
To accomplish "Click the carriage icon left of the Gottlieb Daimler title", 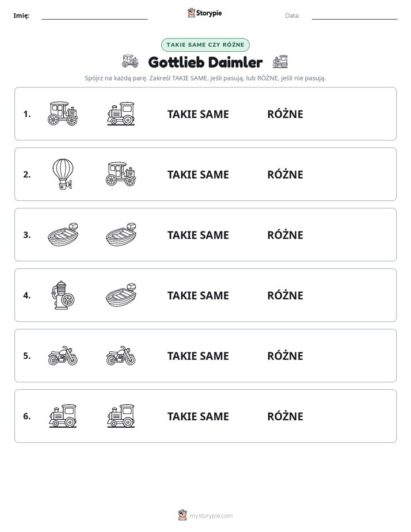I will click(130, 62).
